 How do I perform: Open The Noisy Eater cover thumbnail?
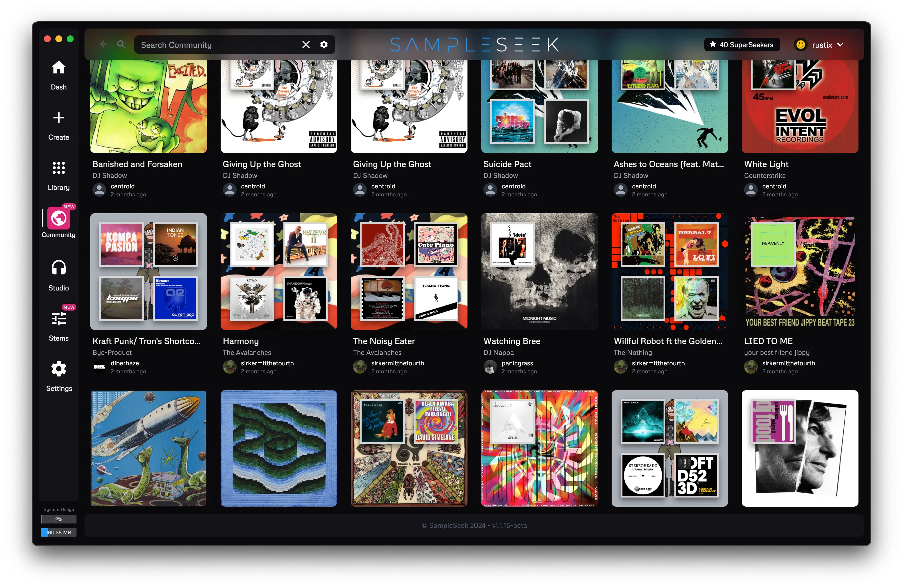(x=409, y=271)
